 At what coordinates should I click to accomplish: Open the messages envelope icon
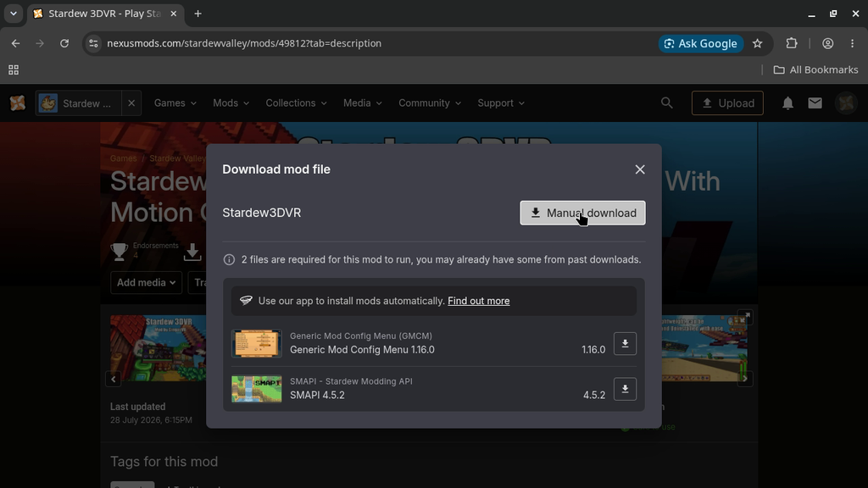[815, 103]
